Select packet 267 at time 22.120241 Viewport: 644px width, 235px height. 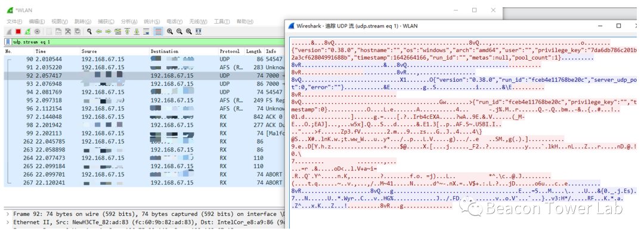click(x=144, y=183)
